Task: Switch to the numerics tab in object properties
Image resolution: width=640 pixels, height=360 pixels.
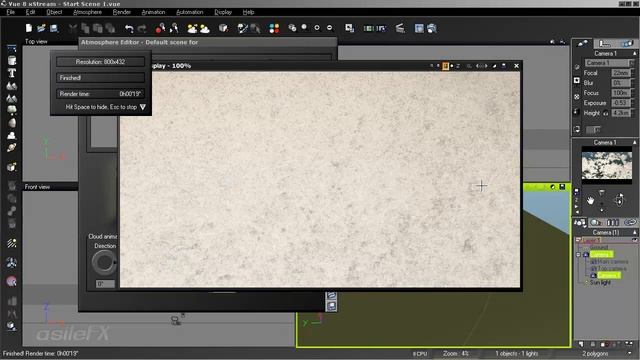Action: click(x=605, y=43)
